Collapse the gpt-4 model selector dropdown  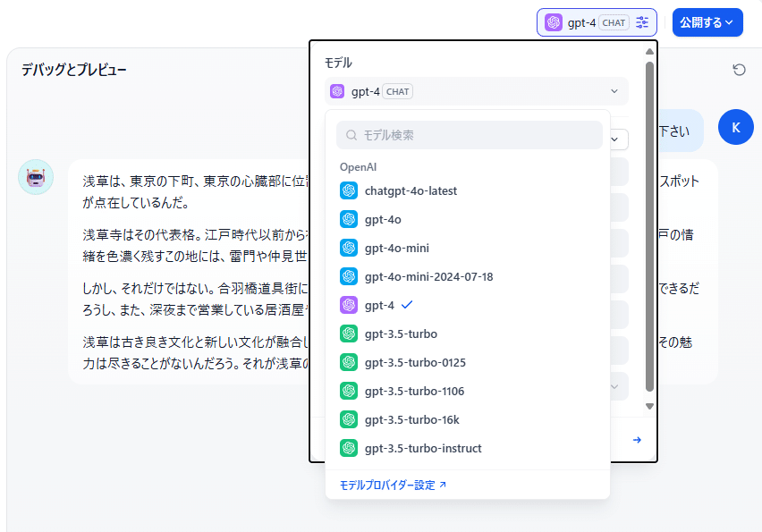(x=476, y=91)
